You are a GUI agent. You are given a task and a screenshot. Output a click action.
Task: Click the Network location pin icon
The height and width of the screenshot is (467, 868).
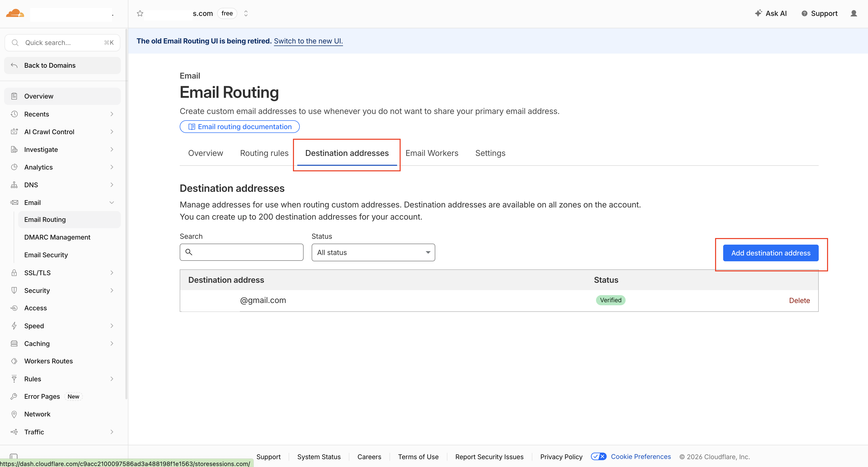pyautogui.click(x=14, y=414)
